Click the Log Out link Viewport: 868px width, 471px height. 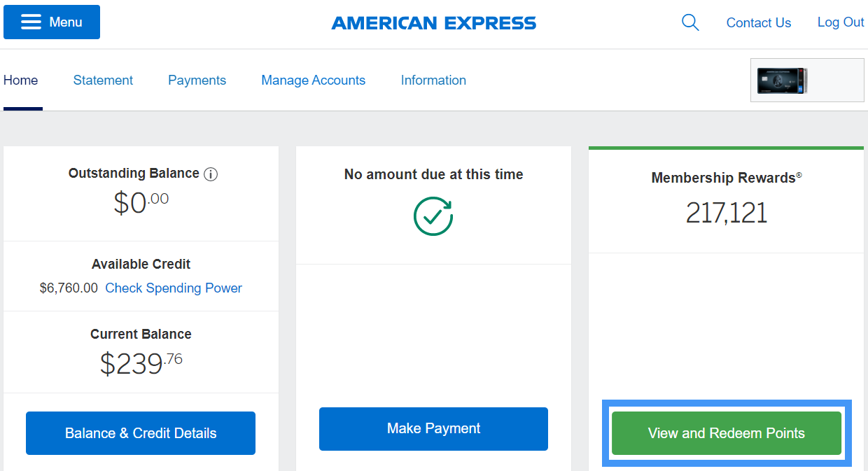click(841, 22)
